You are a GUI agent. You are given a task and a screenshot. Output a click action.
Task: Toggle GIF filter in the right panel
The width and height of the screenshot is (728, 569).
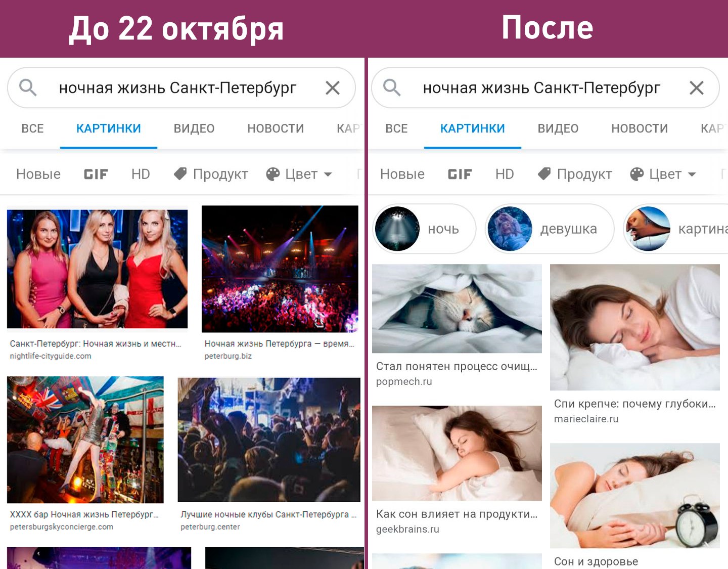pyautogui.click(x=460, y=174)
